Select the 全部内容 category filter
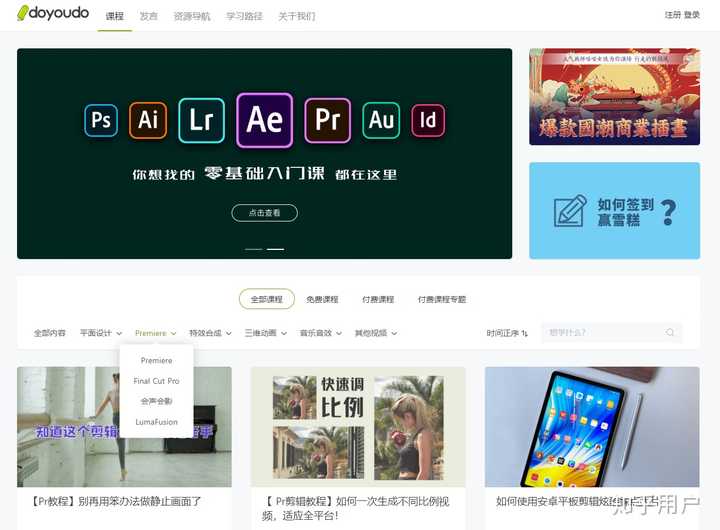Image resolution: width=720 pixels, height=530 pixels. click(x=50, y=333)
